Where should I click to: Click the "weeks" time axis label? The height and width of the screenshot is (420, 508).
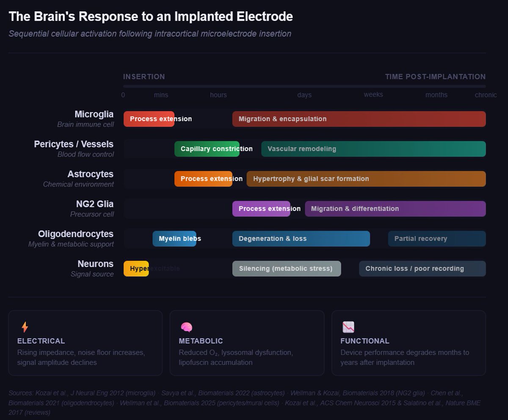click(x=373, y=94)
